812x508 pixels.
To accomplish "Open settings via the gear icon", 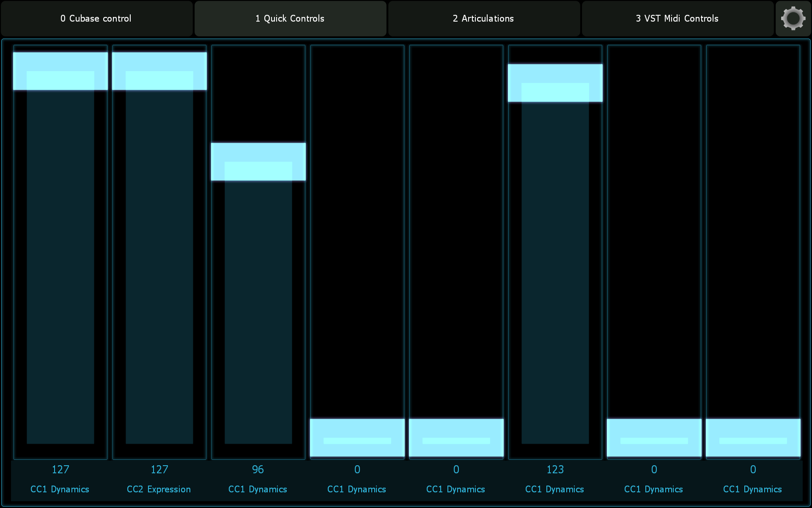I will [x=793, y=19].
